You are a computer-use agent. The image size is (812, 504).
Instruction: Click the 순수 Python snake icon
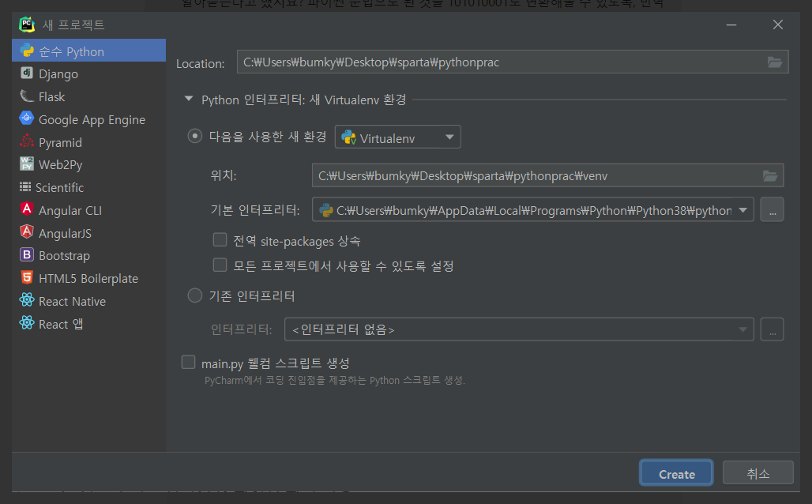[x=27, y=50]
